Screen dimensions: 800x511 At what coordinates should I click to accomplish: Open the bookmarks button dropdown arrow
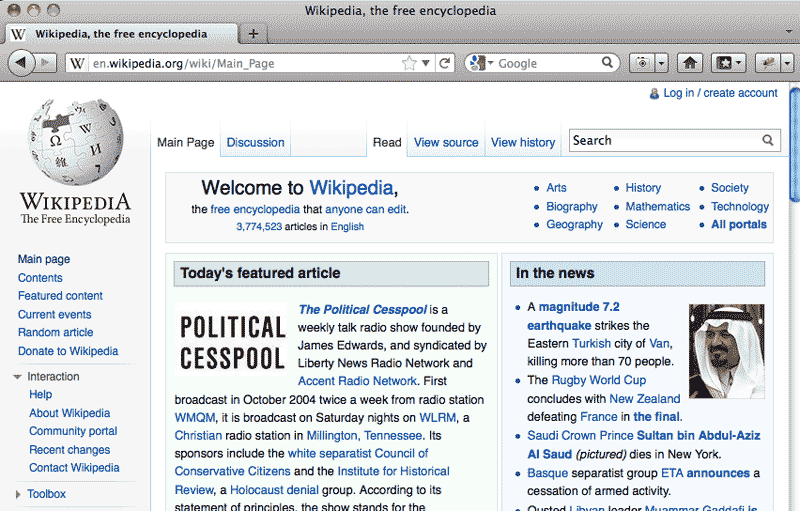coord(740,63)
